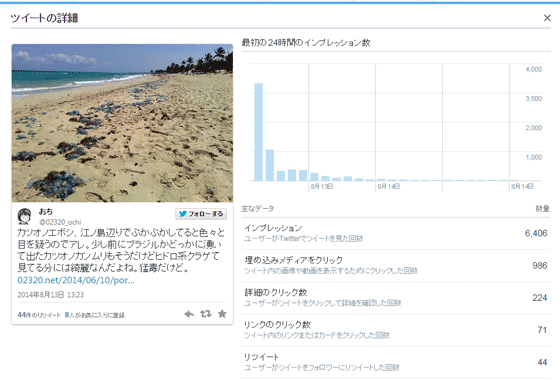Click the tweet timestamp 2014年8月13日 13:23
560x380 pixels.
tap(51, 295)
